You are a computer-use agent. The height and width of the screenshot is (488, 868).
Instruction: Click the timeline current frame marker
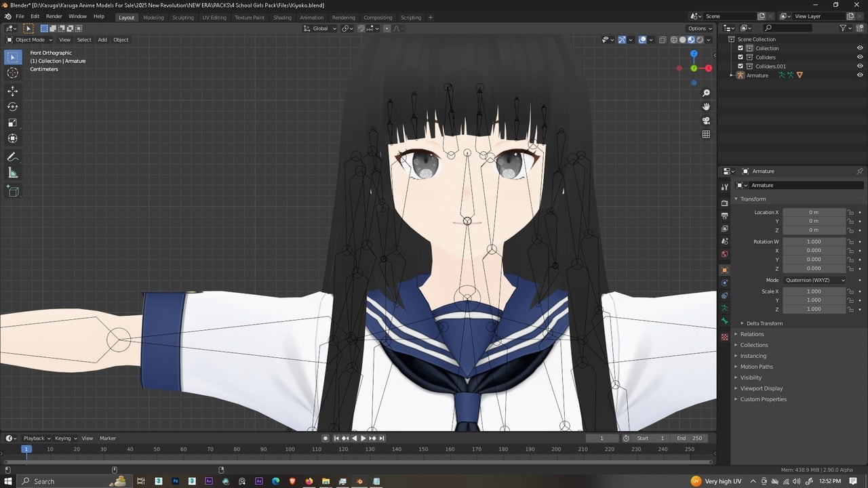(x=26, y=449)
